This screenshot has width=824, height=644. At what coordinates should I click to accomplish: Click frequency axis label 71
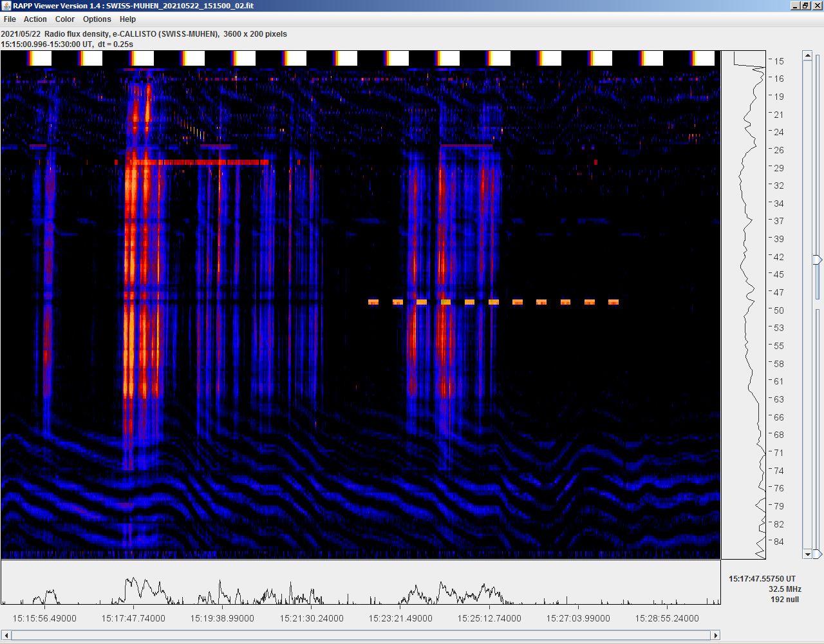[779, 453]
